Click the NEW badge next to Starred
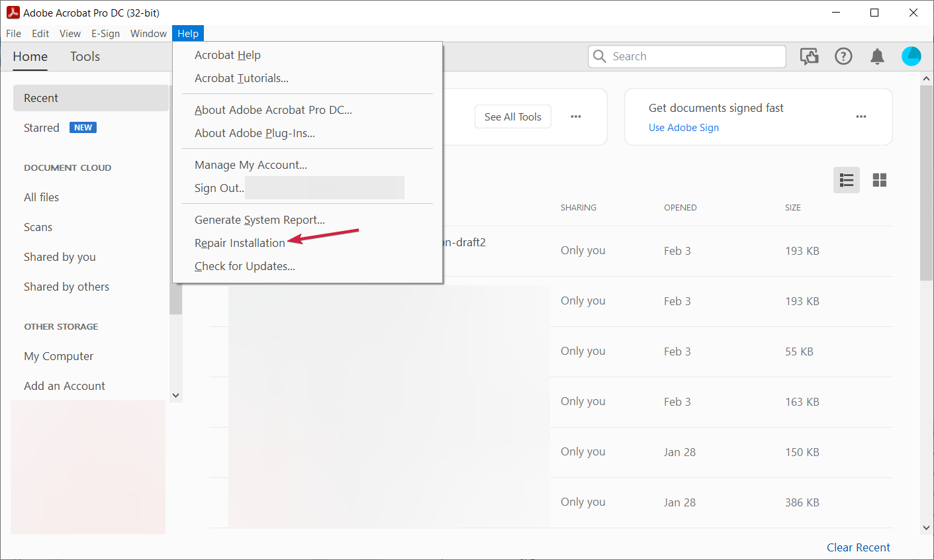 (x=83, y=128)
